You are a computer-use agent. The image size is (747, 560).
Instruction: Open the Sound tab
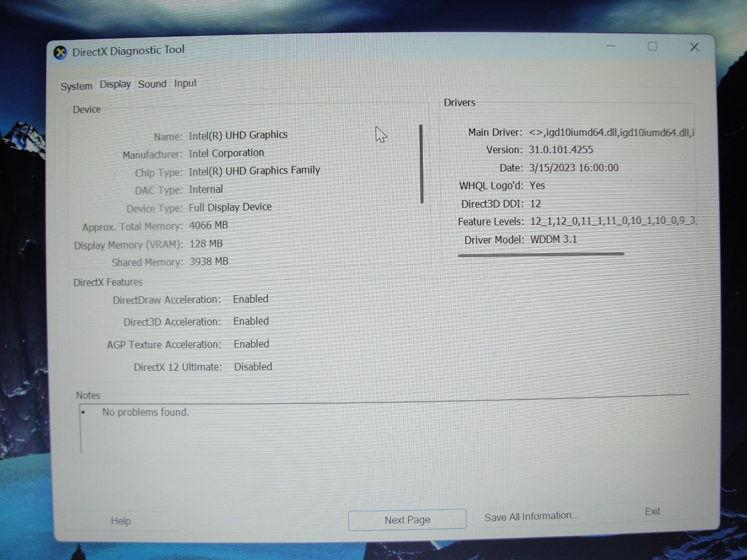(152, 84)
